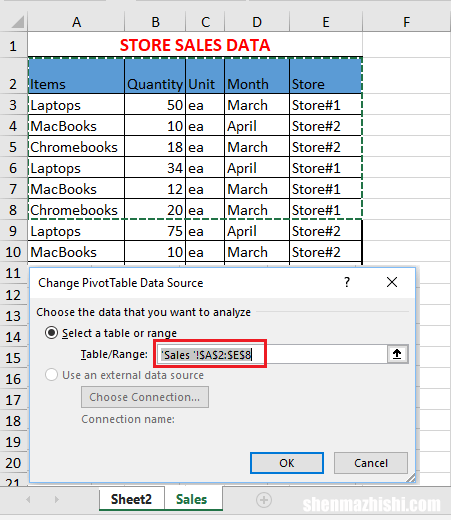451x520 pixels.
Task: Select the blue Quantity header cell
Action: click(x=155, y=76)
